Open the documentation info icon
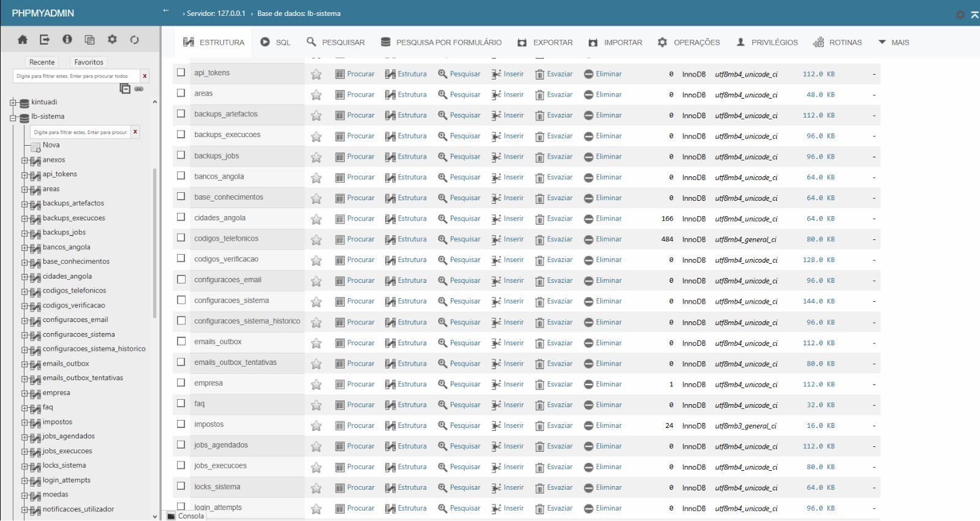Screen dimensions: 980x521 67,40
